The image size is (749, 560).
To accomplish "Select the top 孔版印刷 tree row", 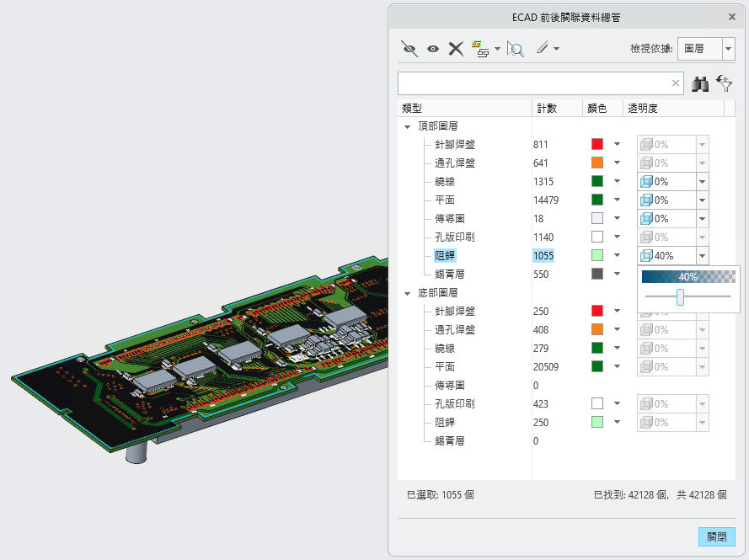I will click(455, 237).
